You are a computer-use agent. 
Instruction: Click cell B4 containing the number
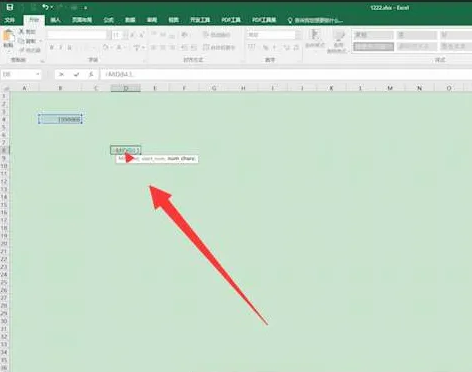point(60,119)
